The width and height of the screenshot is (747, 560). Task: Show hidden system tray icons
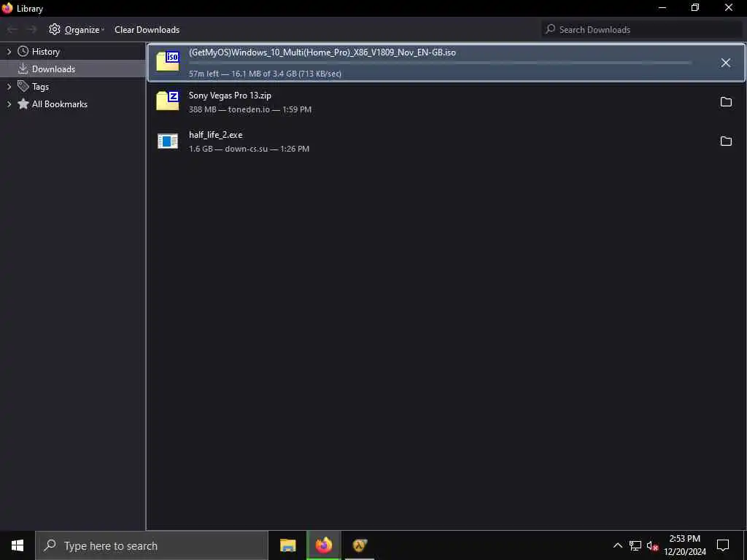coord(617,545)
